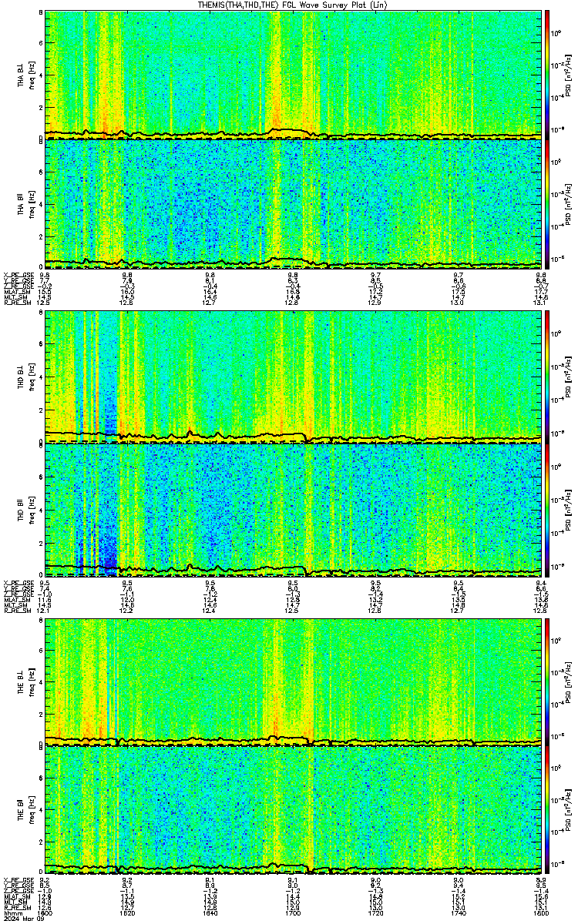
Task: Click the THA B-perp spectrogram panel
Action: (x=293, y=74)
